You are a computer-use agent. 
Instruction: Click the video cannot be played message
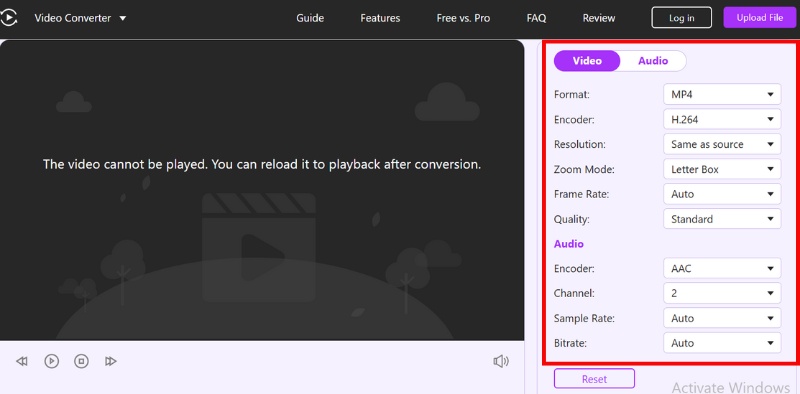262,164
